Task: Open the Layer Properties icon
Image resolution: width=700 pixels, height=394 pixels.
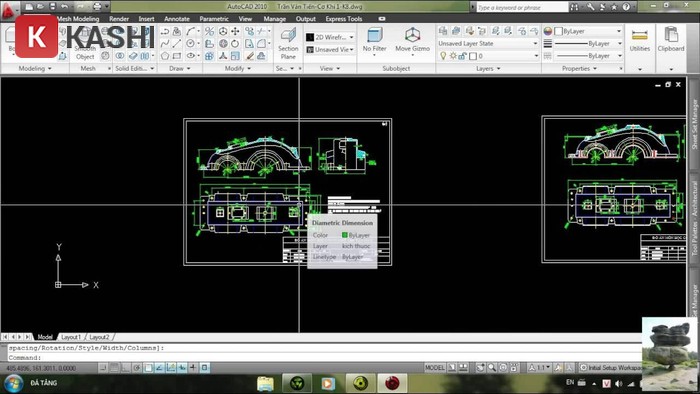Action: pyautogui.click(x=443, y=31)
